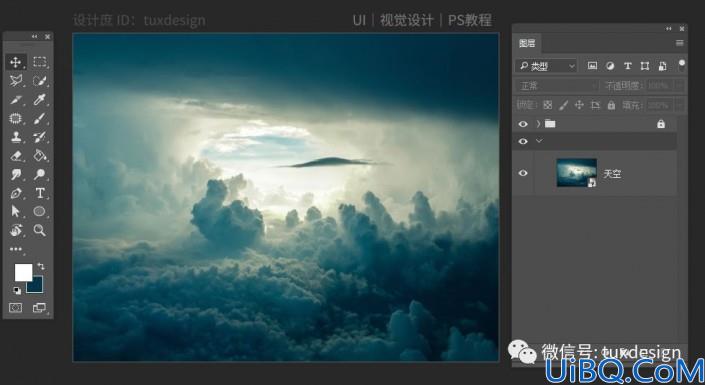705x385 pixels.
Task: Select the Pen tool
Action: coord(16,193)
